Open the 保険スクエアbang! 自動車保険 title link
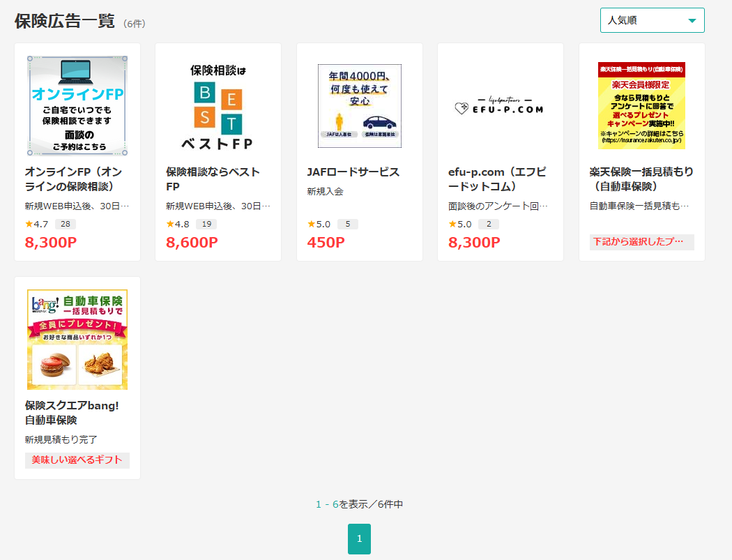Screen dimensions: 732x560 click(x=72, y=413)
